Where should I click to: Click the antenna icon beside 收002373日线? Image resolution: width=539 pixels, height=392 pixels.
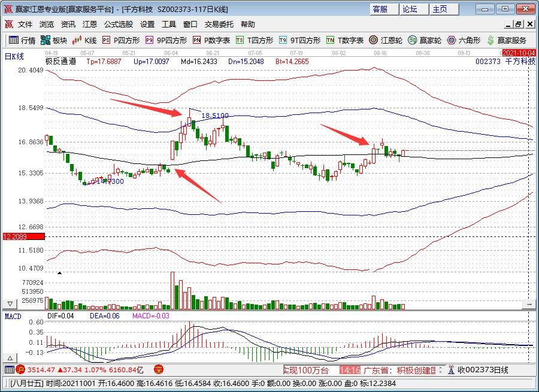click(x=452, y=370)
